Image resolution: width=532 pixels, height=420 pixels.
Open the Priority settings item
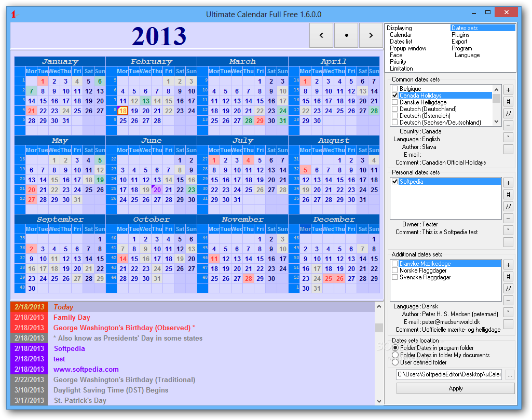click(398, 62)
